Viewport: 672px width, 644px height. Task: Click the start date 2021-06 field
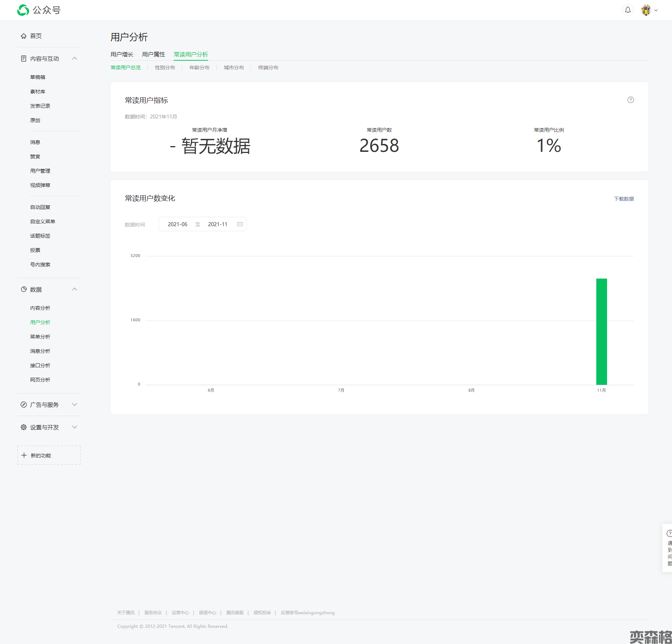(178, 224)
